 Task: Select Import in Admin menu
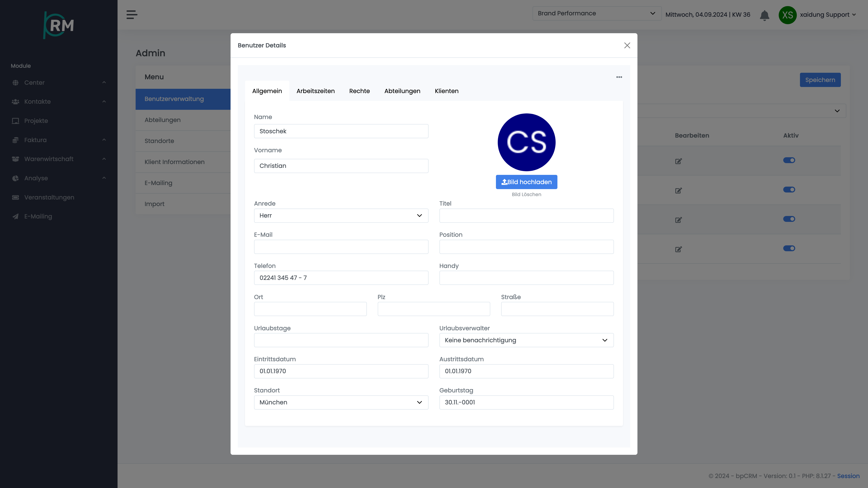183,204
